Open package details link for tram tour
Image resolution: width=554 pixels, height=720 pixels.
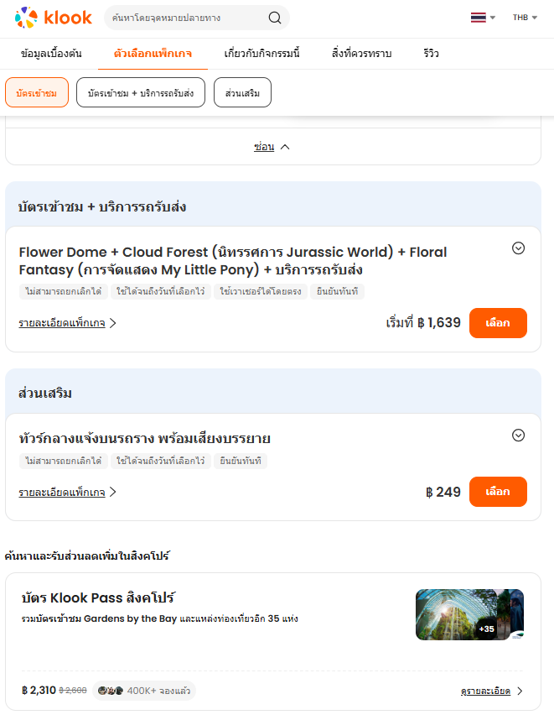point(68,492)
